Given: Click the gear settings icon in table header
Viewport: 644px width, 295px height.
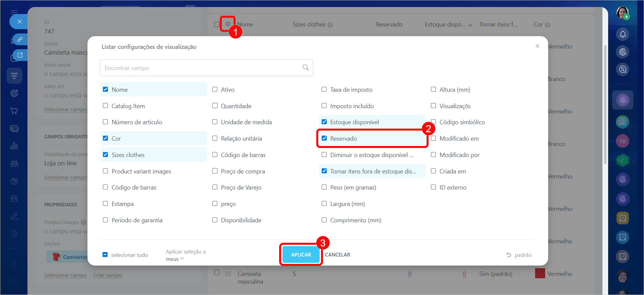Looking at the screenshot, I should [x=228, y=24].
